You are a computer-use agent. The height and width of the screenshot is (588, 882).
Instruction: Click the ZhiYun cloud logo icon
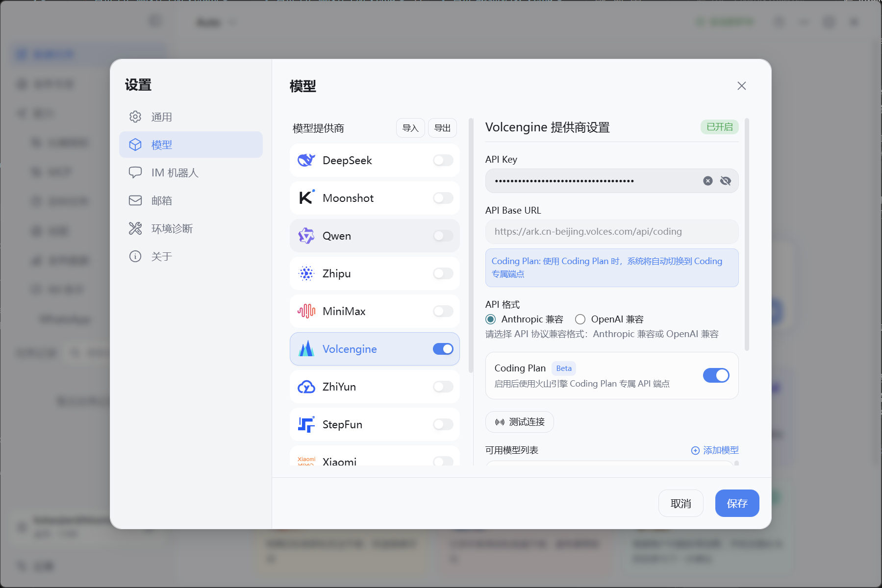pyautogui.click(x=306, y=387)
